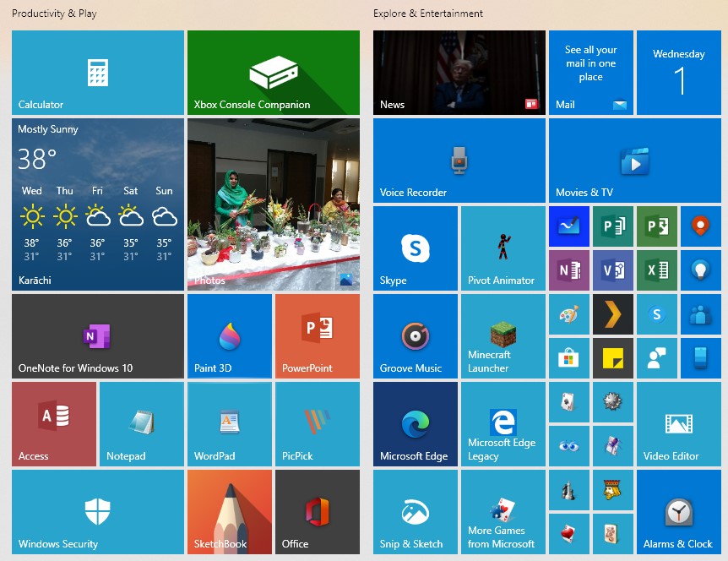Launch Paint 3D

230,336
